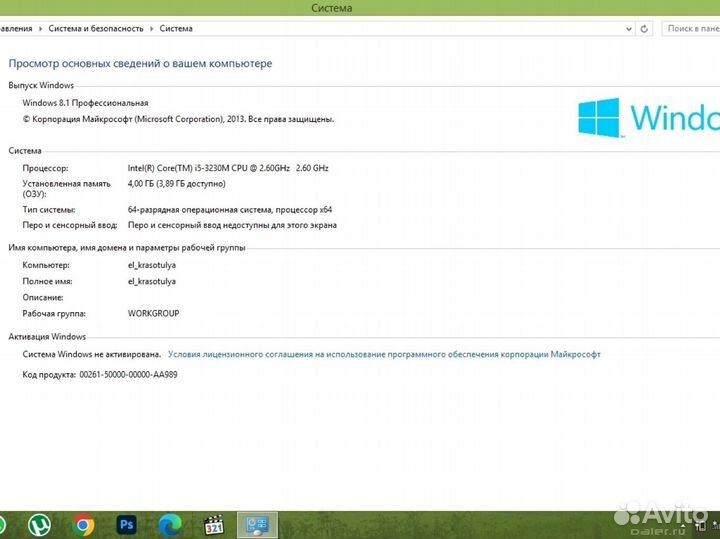Expand arrow before 'Система и безопасность' breadcrumb
The height and width of the screenshot is (539, 720).
(x=40, y=29)
